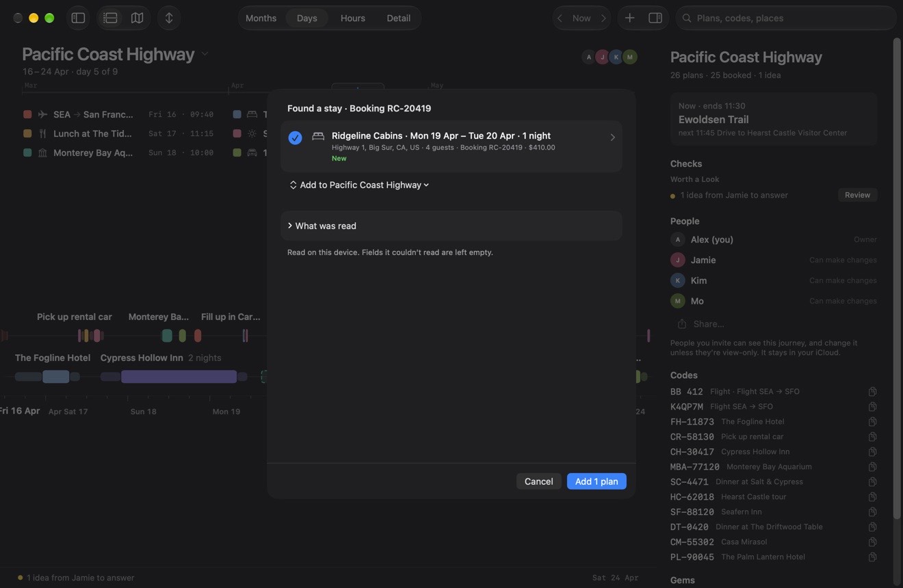
Task: Select Jamie in the People list
Action: point(774,260)
